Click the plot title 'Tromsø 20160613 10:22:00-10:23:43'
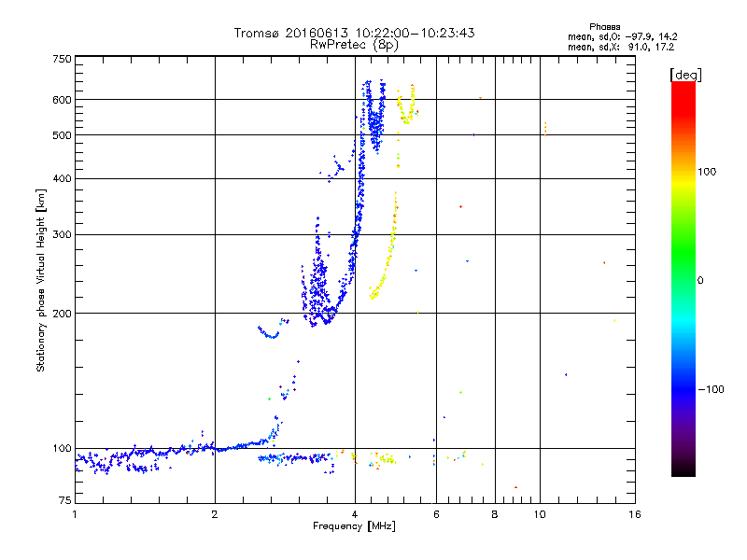This screenshot has height=560, width=747. click(354, 33)
